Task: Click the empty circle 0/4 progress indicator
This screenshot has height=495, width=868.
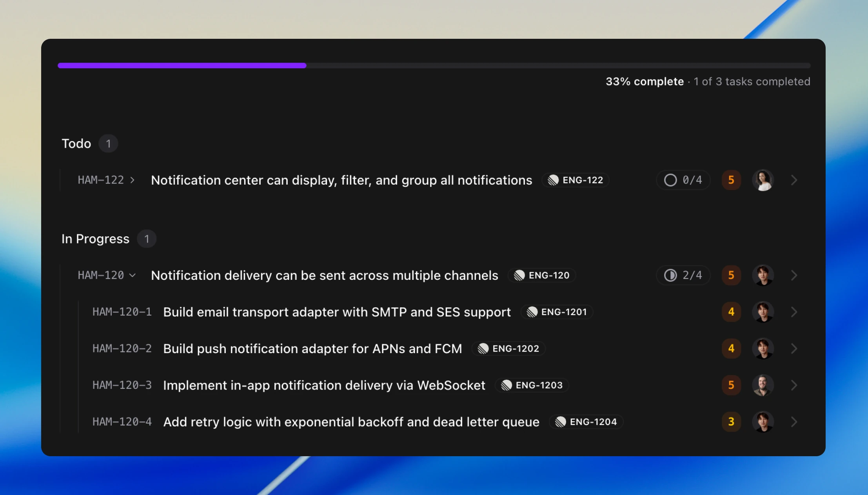Action: [683, 180]
